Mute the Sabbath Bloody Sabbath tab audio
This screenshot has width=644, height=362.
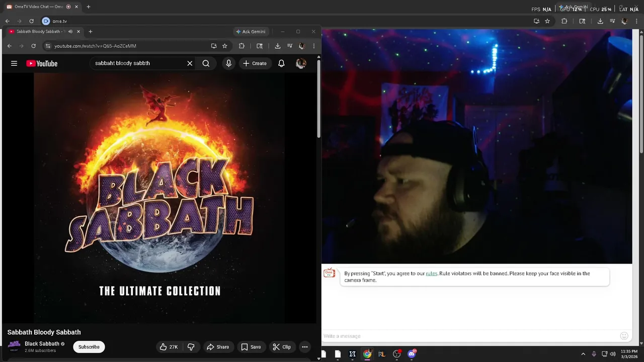[x=70, y=32]
